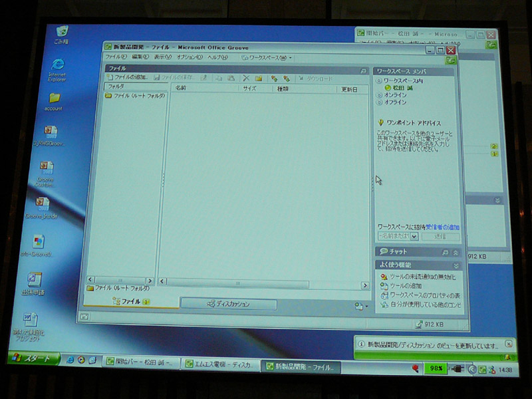Click the media player quick launch icon

point(81,360)
